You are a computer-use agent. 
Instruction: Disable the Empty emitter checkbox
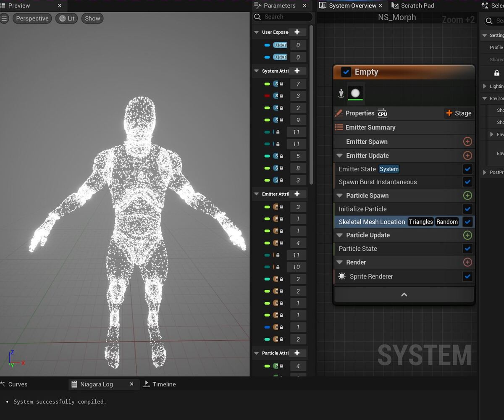[x=346, y=72]
